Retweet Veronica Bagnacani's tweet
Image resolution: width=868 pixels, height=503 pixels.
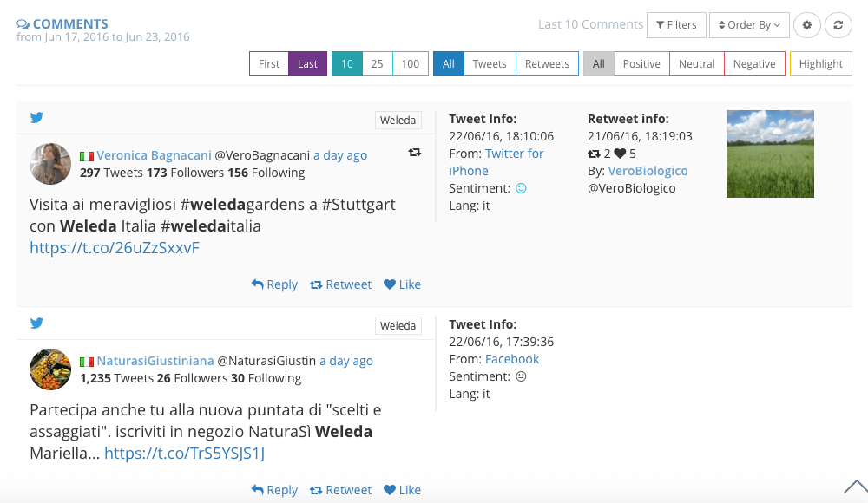341,284
